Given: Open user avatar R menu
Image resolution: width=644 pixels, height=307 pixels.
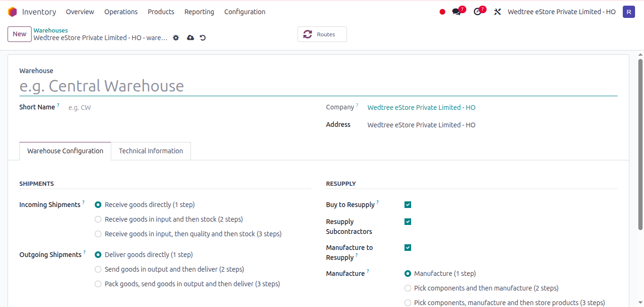Looking at the screenshot, I should click(629, 12).
